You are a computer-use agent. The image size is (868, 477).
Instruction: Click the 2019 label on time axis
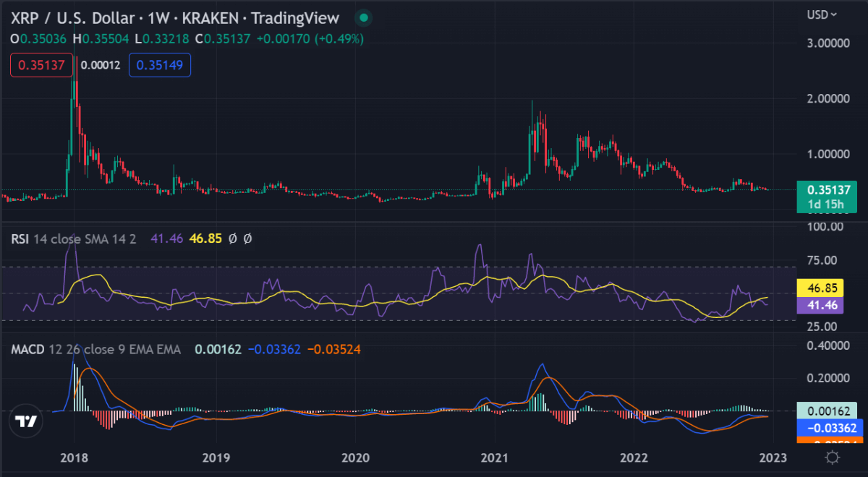point(216,457)
